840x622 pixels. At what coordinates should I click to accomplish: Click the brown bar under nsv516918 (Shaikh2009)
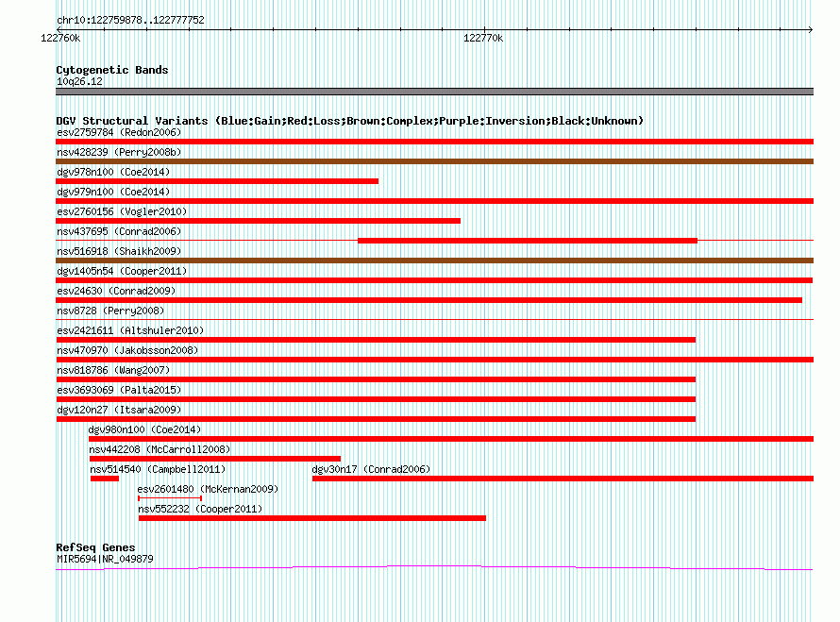pos(434,261)
